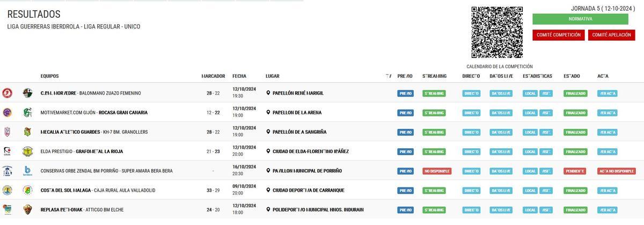Open Previo for Porriño vs Bera Bera
The image size is (644, 225).
405,171
